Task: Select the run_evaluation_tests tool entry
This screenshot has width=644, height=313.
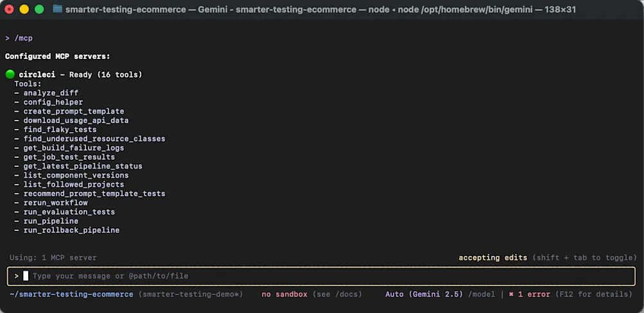Action: [69, 212]
